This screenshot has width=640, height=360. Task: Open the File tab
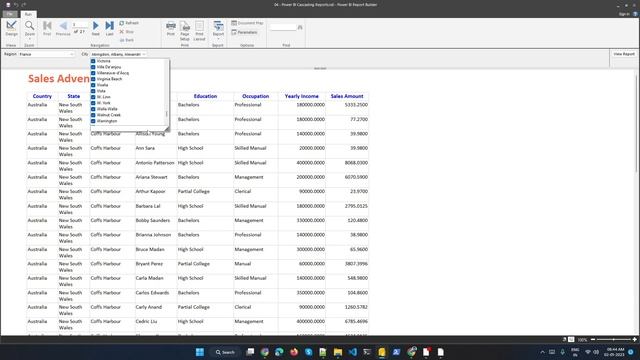click(x=9, y=14)
